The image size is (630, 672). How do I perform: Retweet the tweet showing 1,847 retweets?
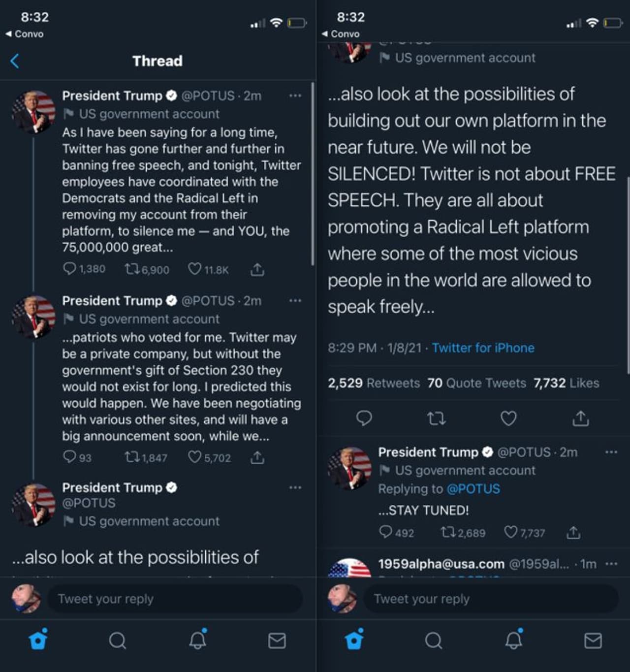click(x=131, y=457)
